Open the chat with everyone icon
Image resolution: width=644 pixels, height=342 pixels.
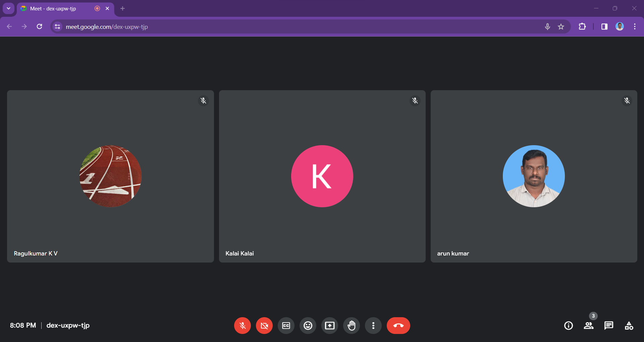pos(609,326)
